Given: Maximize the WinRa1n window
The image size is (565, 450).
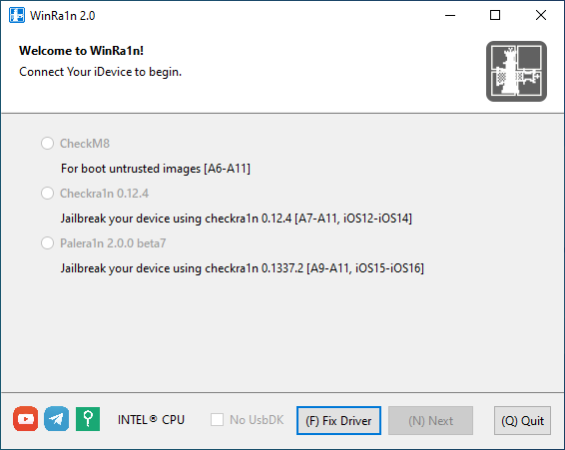Looking at the screenshot, I should (495, 15).
